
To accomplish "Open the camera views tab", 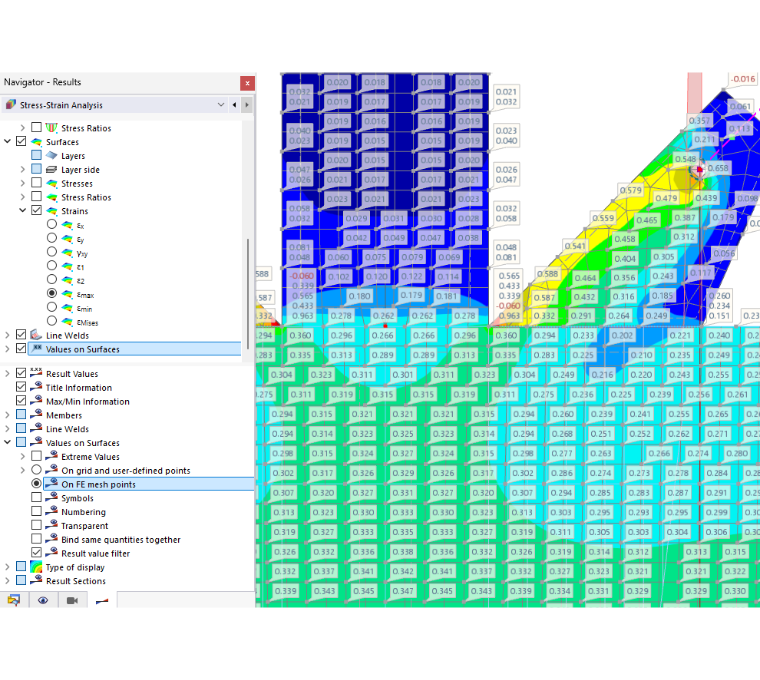I will 72,600.
